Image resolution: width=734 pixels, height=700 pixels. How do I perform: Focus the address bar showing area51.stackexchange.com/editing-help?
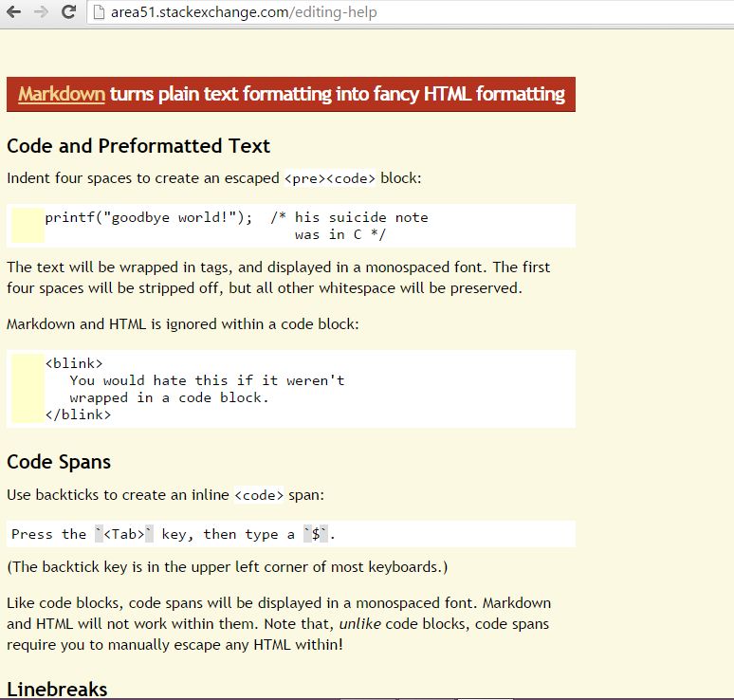[412, 12]
